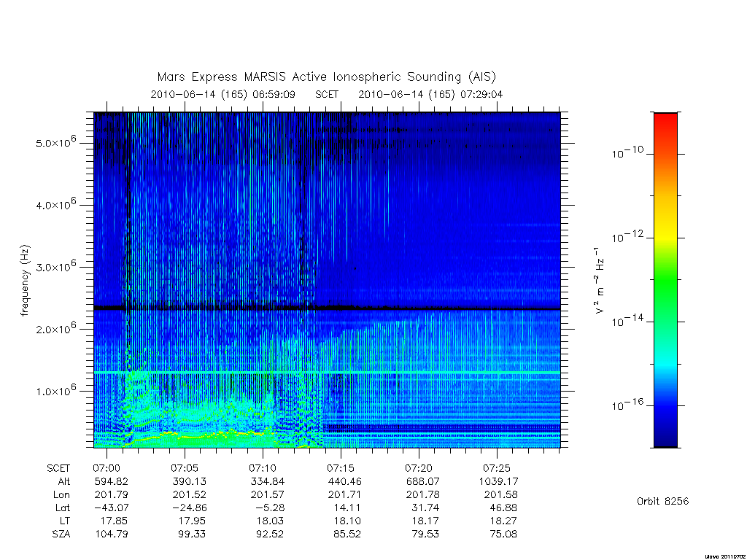Click the SZA value 79.53
Screen dimensions: 747x560
(425, 534)
